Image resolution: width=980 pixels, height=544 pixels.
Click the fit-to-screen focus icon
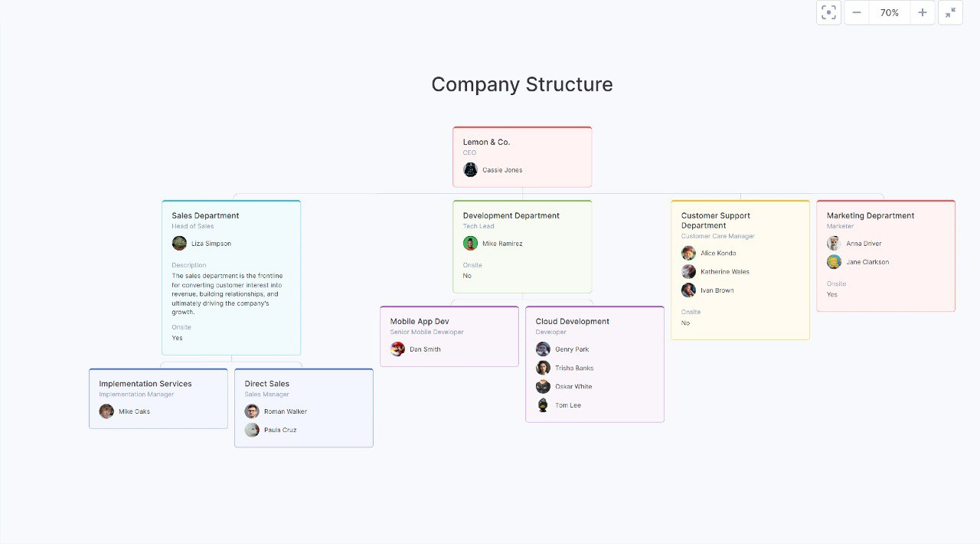click(x=828, y=12)
